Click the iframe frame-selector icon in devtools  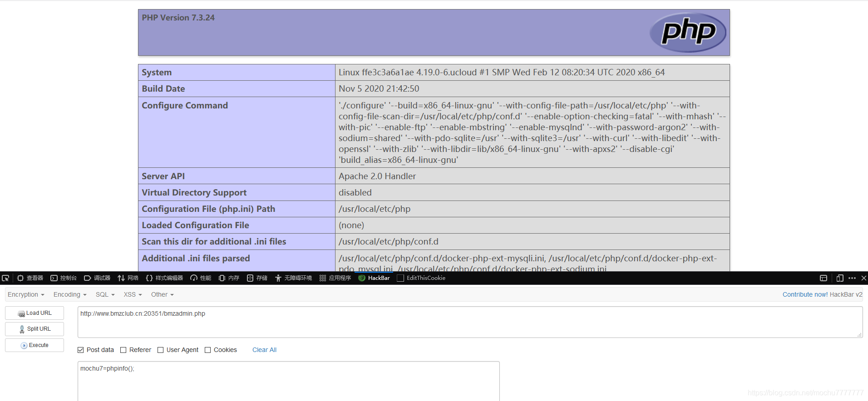824,278
